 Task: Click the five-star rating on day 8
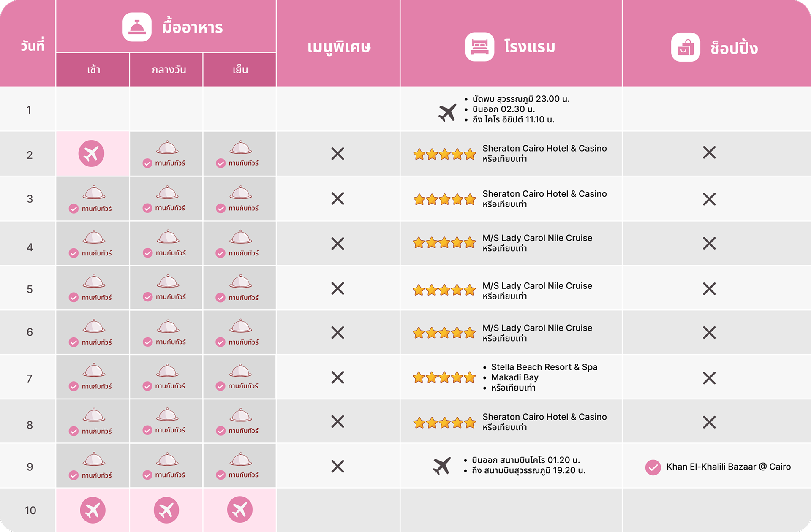pos(444,423)
